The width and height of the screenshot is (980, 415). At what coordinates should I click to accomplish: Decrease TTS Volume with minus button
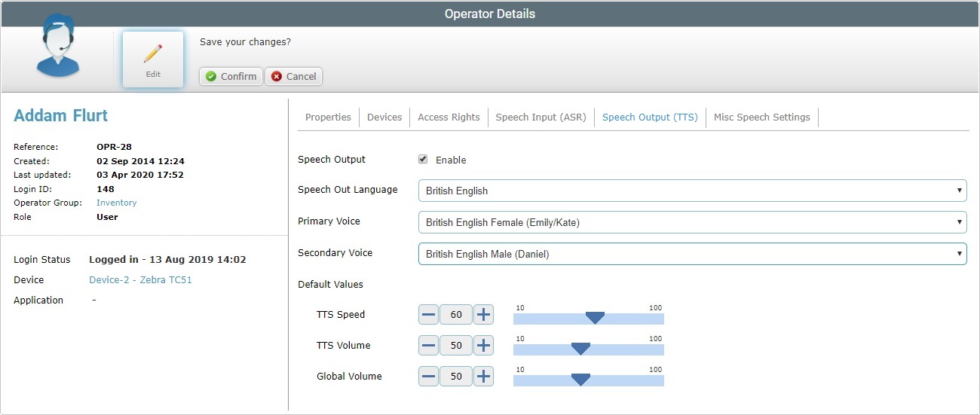(428, 345)
